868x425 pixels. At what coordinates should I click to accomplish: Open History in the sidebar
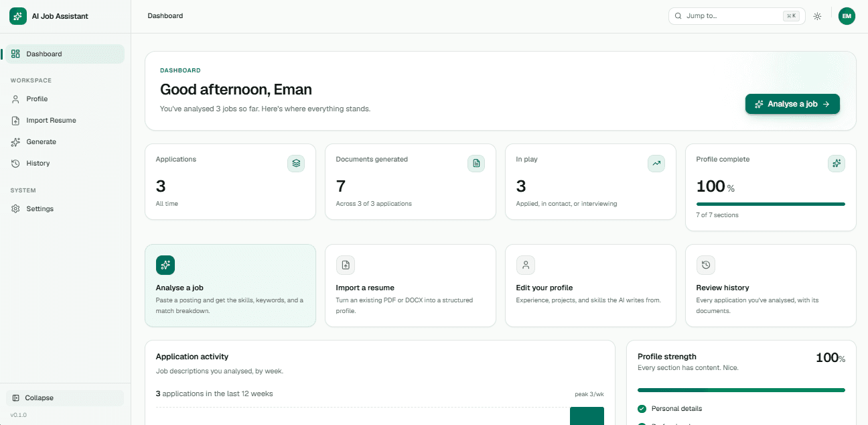pyautogui.click(x=65, y=164)
